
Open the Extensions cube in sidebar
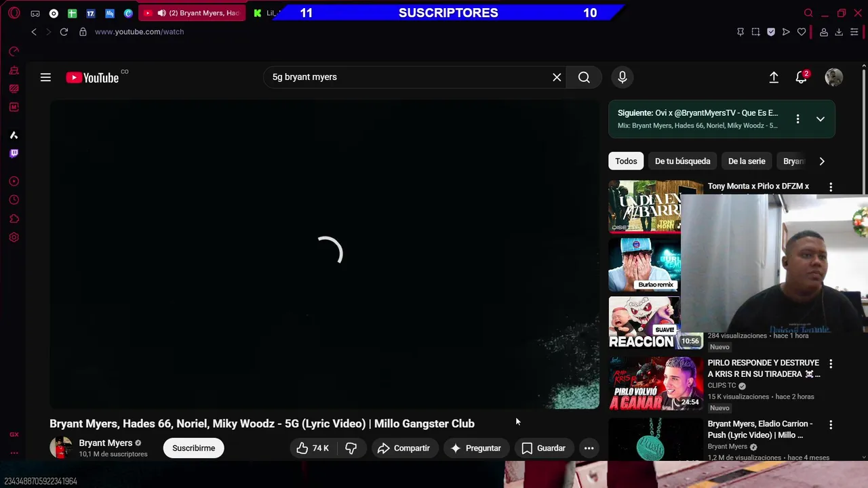[x=14, y=219]
